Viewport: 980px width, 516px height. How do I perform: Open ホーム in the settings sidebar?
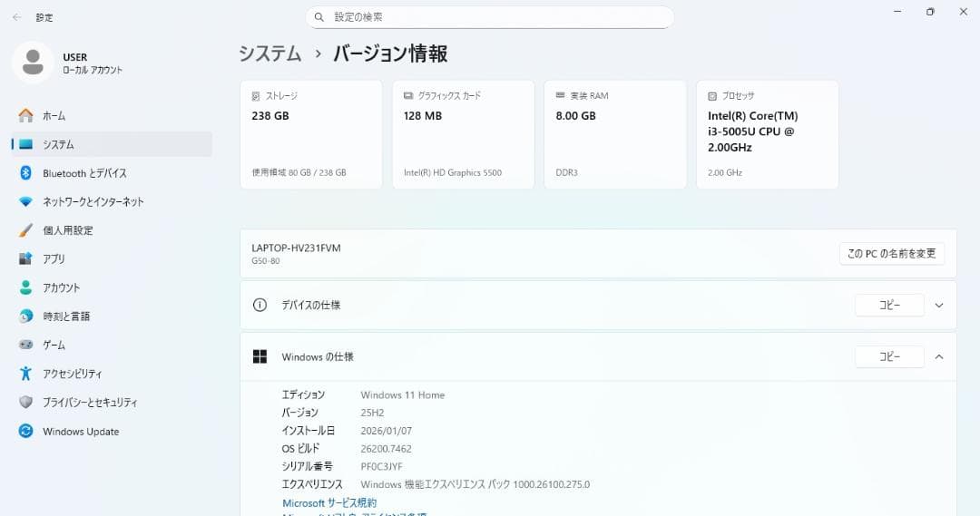pyautogui.click(x=112, y=115)
